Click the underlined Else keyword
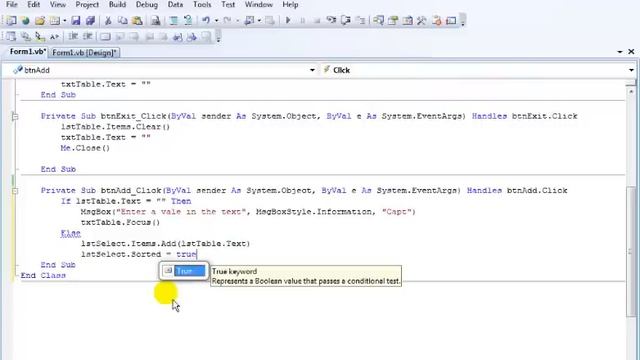The height and width of the screenshot is (360, 640). pos(71,233)
